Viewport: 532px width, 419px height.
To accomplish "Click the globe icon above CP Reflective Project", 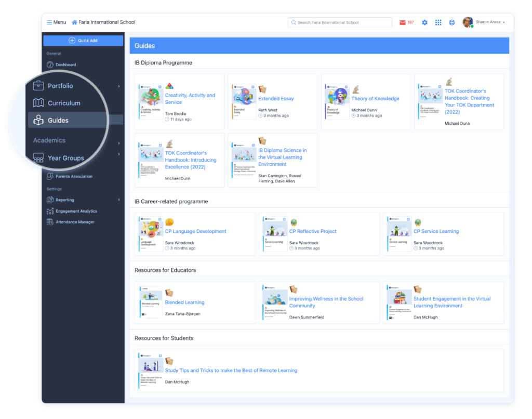I will [x=294, y=222].
